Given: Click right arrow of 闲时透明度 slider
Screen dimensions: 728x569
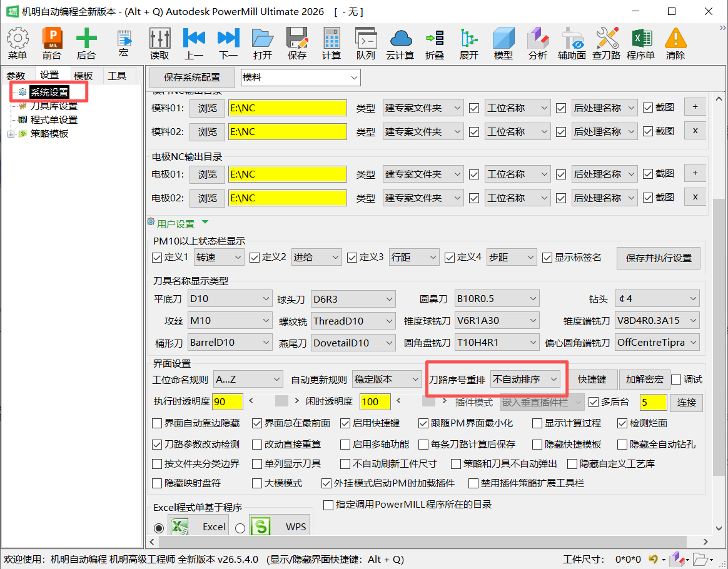Looking at the screenshot, I should 444,401.
